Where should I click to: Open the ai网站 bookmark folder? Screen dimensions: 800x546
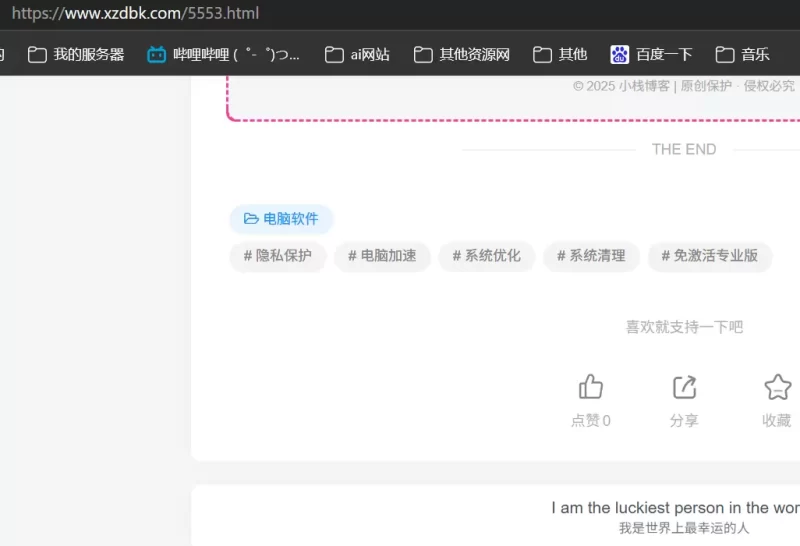pyautogui.click(x=357, y=55)
